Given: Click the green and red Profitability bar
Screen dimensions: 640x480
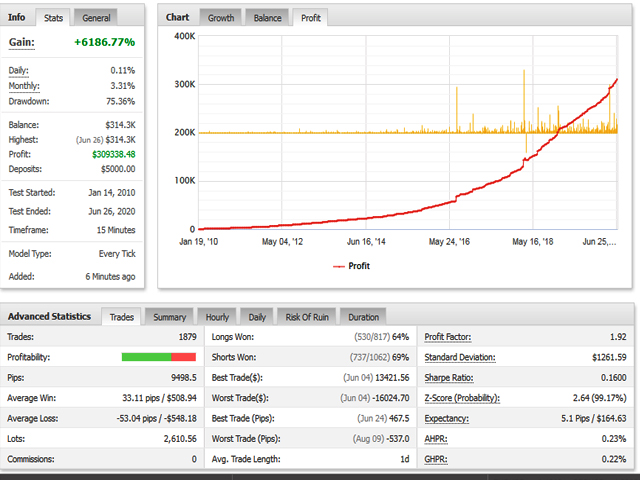Looking at the screenshot, I should pos(158,357).
